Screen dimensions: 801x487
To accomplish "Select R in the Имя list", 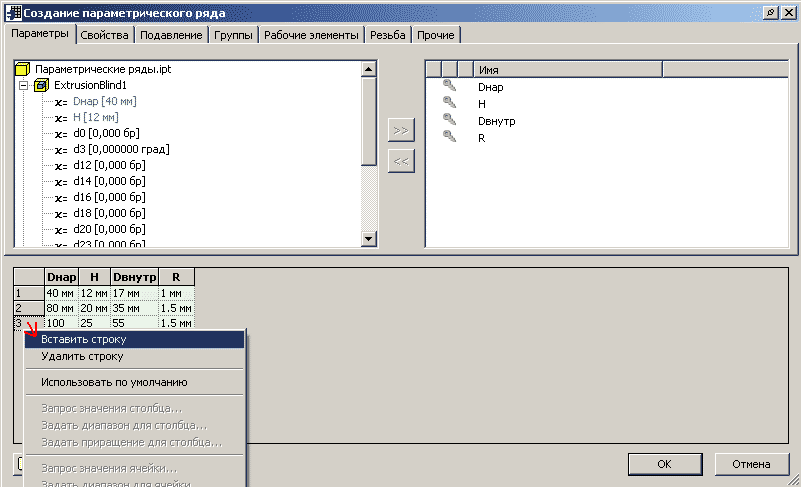I will 481,138.
